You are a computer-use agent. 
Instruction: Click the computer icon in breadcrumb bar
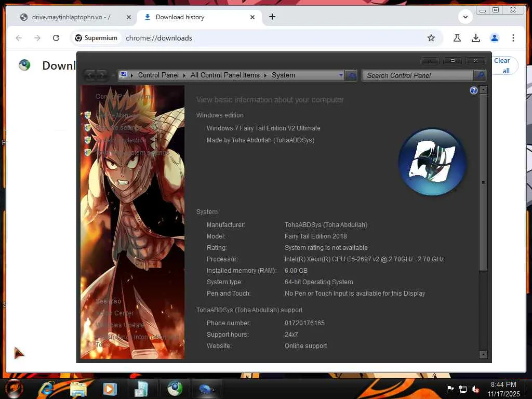[124, 75]
